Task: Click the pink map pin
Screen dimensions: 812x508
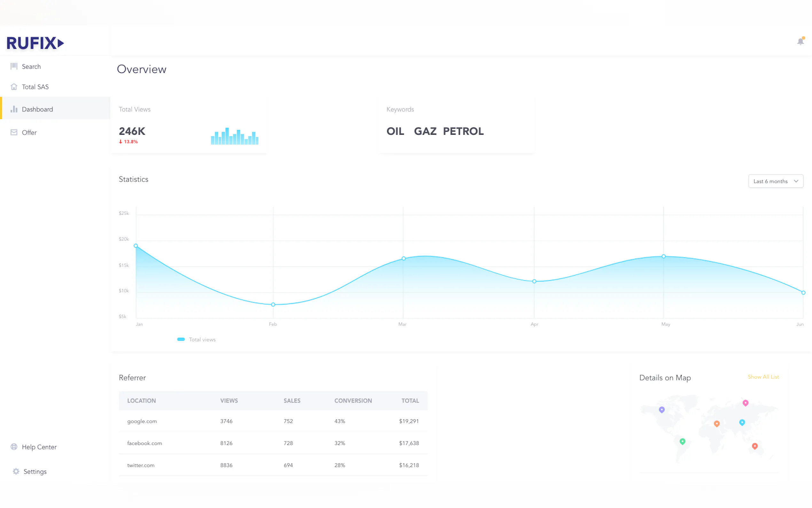Action: (x=746, y=402)
